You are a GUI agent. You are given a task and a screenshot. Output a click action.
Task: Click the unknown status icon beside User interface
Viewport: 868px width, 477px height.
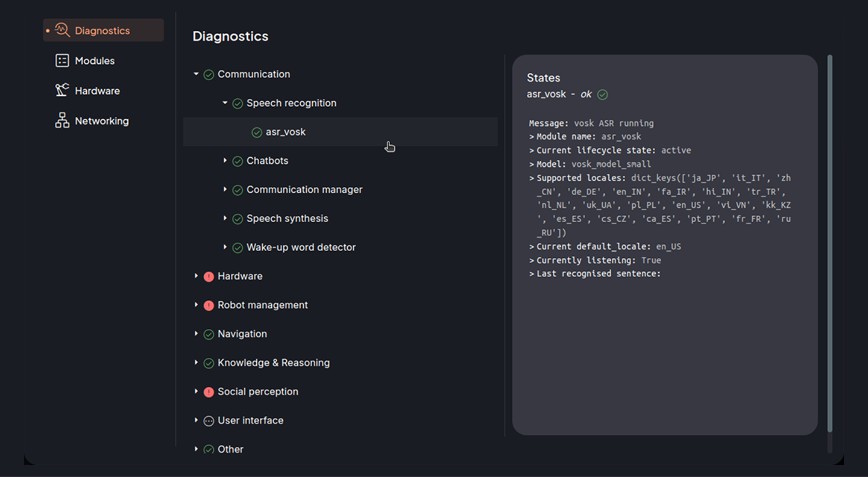(209, 421)
